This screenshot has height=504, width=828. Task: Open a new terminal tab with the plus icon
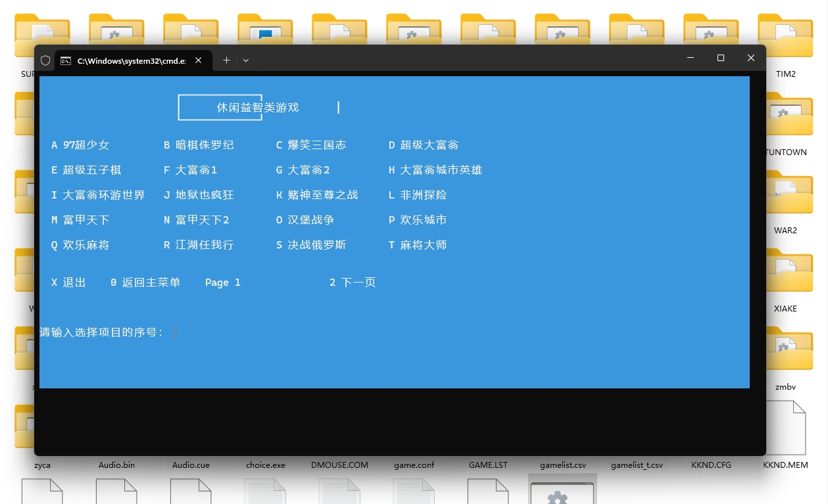pyautogui.click(x=226, y=60)
